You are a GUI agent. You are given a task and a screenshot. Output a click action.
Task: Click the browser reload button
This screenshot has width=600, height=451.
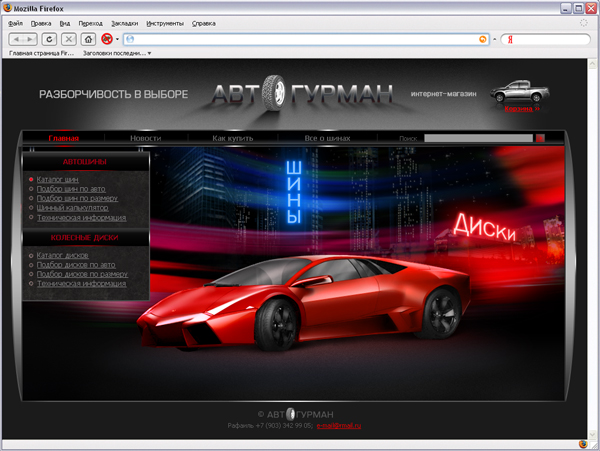point(49,39)
